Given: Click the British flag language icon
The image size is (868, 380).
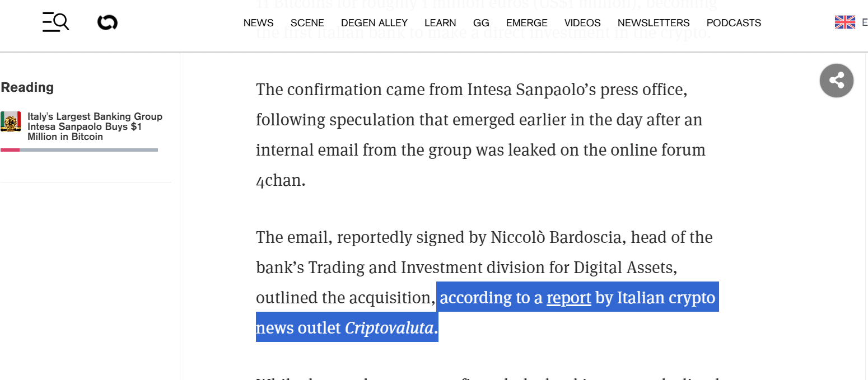Looking at the screenshot, I should pyautogui.click(x=844, y=22).
